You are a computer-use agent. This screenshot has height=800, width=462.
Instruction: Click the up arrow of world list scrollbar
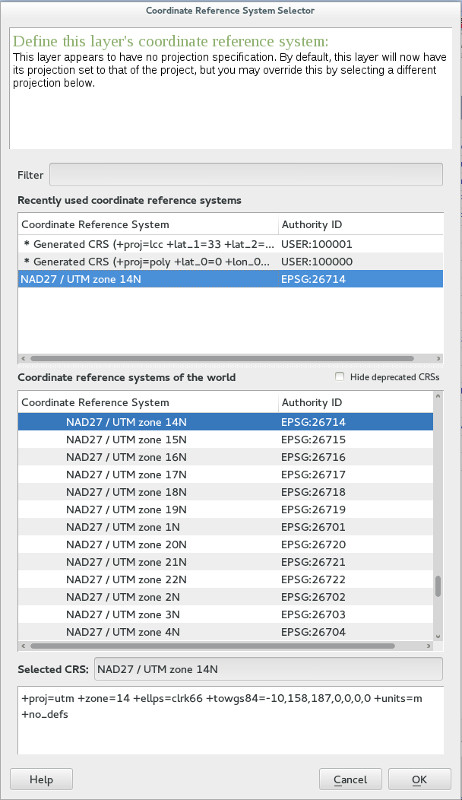click(x=438, y=396)
